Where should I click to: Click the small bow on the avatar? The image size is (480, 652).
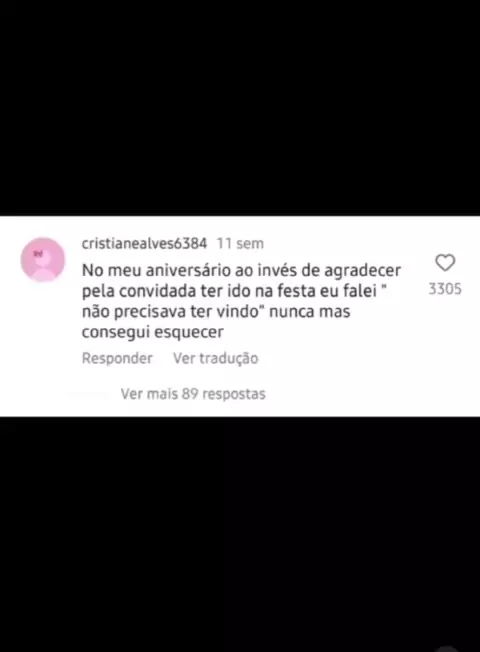point(38,253)
